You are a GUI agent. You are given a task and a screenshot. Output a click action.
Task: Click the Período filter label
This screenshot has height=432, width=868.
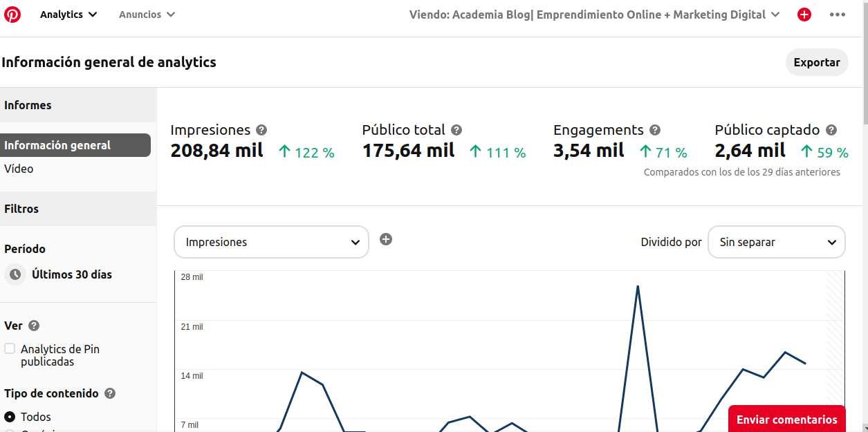tap(25, 249)
